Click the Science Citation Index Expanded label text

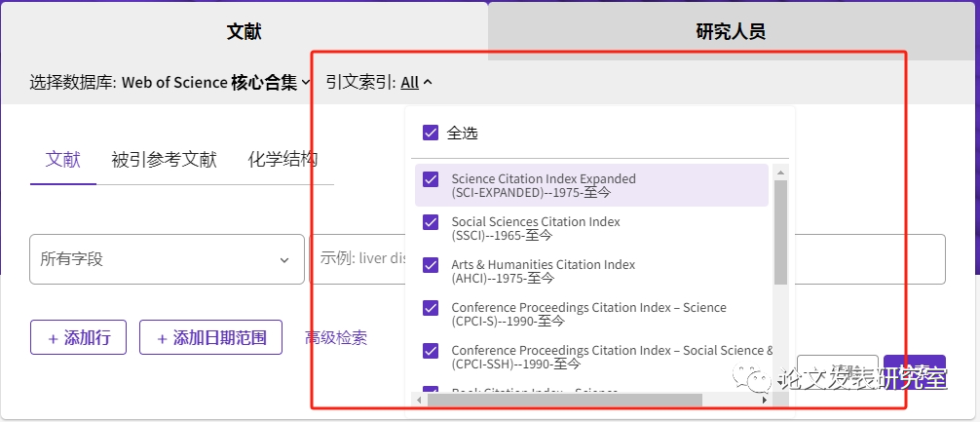tap(544, 186)
